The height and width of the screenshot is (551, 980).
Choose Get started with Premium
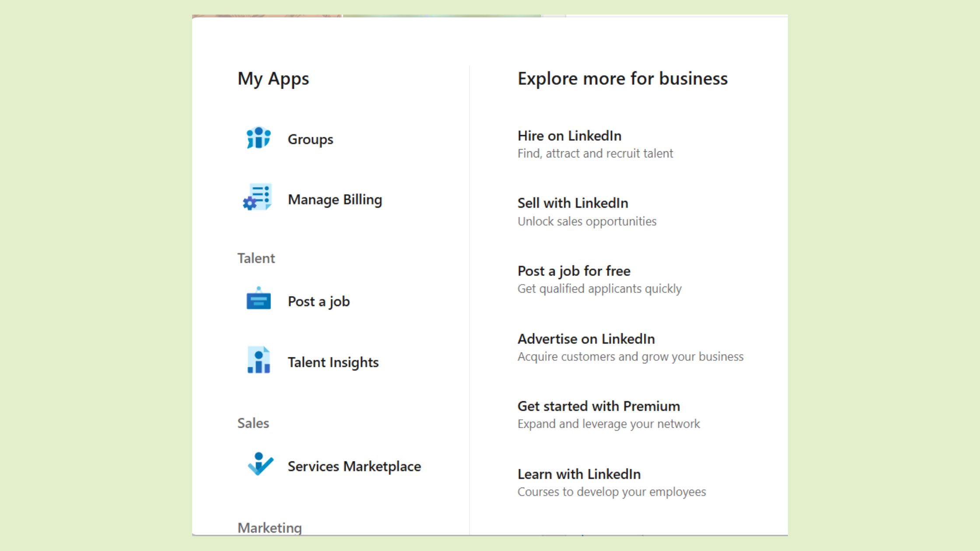(598, 406)
